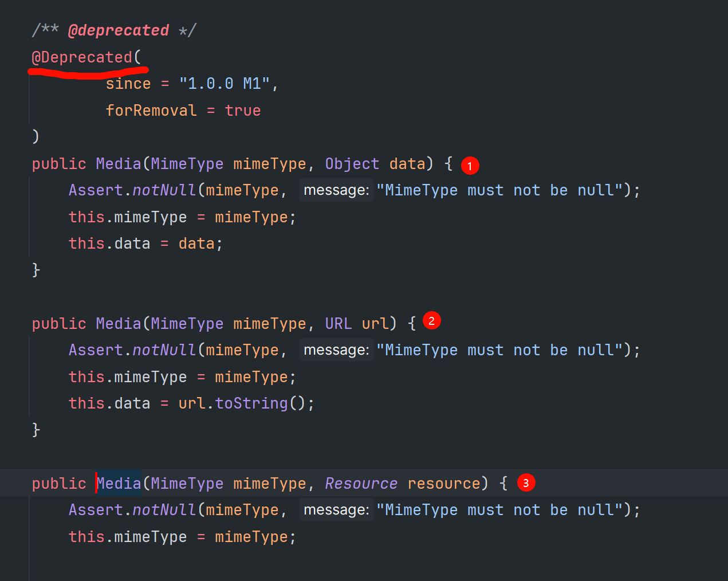The width and height of the screenshot is (728, 581).
Task: Click the red badge numbered 3
Action: coord(526,482)
